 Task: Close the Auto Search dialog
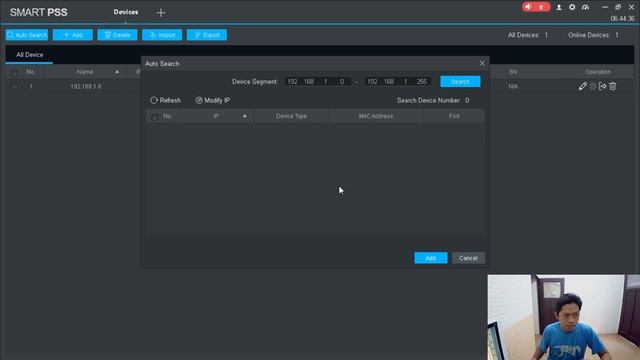click(x=482, y=63)
